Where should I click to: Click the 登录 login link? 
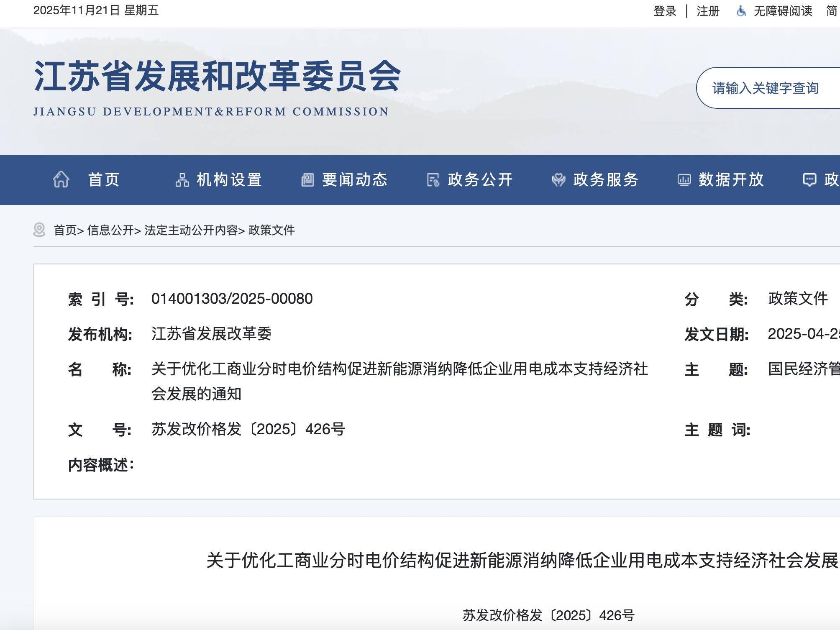pyautogui.click(x=665, y=11)
